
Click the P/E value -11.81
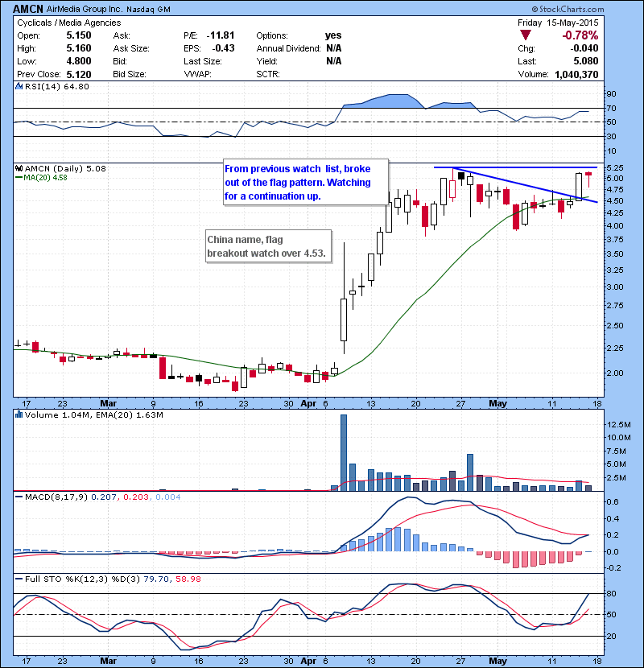coord(221,35)
